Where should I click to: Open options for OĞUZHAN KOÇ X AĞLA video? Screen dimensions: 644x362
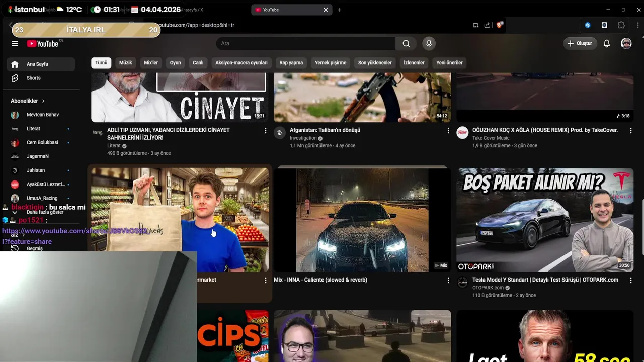pyautogui.click(x=630, y=131)
